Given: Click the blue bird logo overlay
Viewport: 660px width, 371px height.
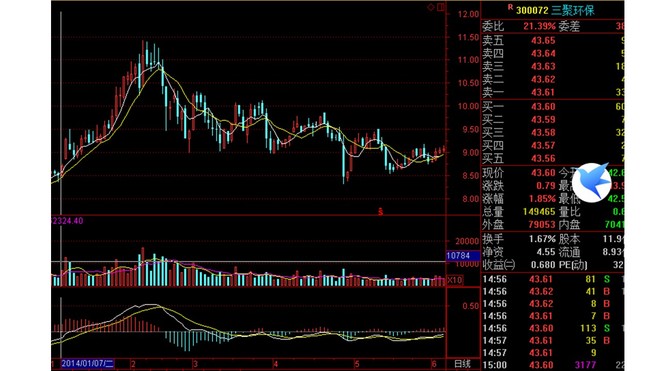Looking at the screenshot, I should tap(592, 182).
